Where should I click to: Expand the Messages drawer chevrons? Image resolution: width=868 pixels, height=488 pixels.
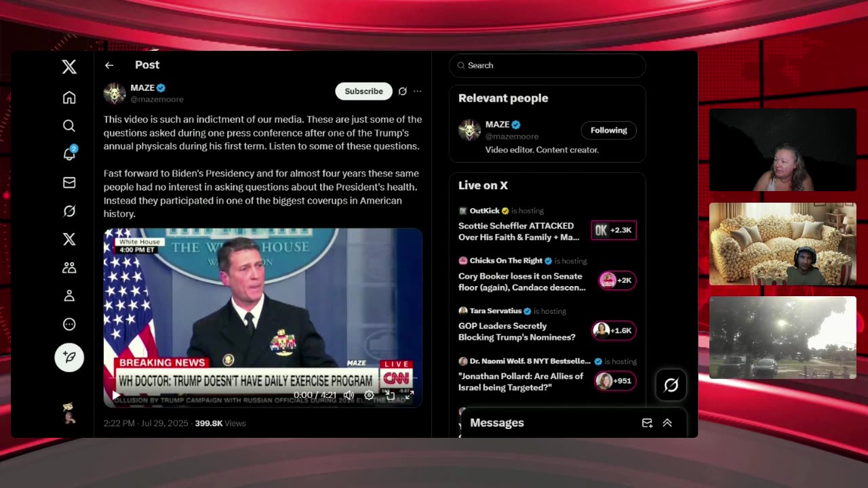pos(667,423)
